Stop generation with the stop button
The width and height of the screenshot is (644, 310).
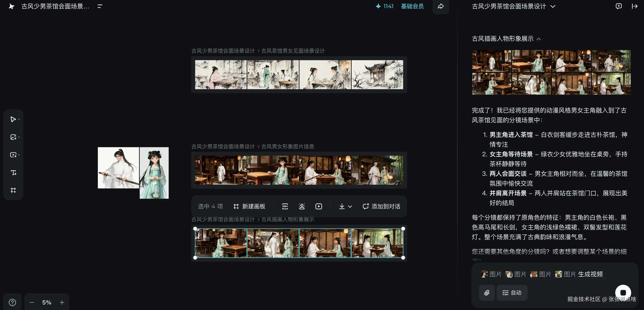[623, 293]
